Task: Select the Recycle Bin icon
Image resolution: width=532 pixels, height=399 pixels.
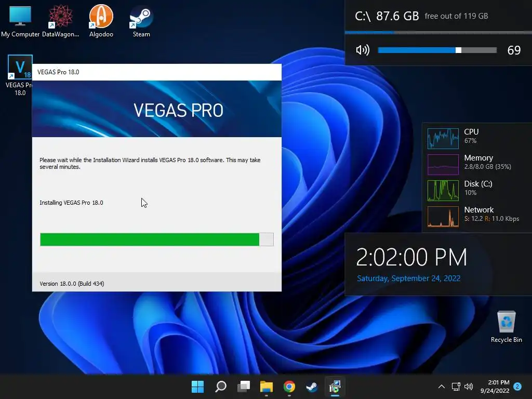Action: [506, 327]
